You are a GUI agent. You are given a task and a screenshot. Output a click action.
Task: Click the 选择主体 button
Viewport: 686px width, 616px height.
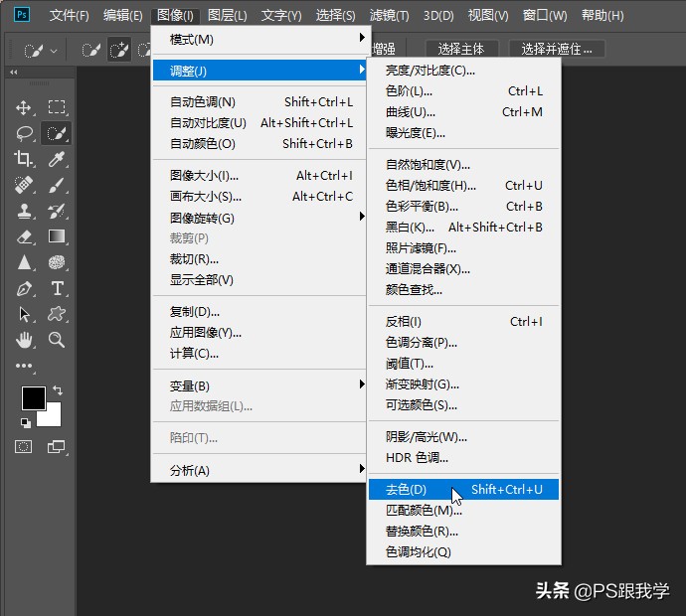pyautogui.click(x=461, y=49)
